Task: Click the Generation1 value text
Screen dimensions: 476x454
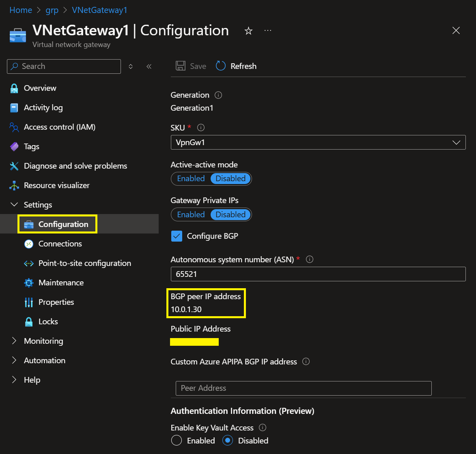Action: (192, 108)
